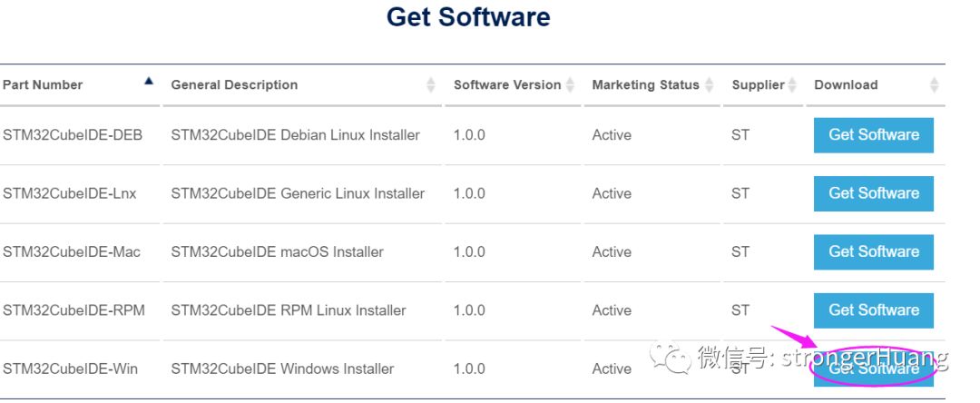This screenshot has width=980, height=403.
Task: Click the Download header label
Action: click(846, 85)
